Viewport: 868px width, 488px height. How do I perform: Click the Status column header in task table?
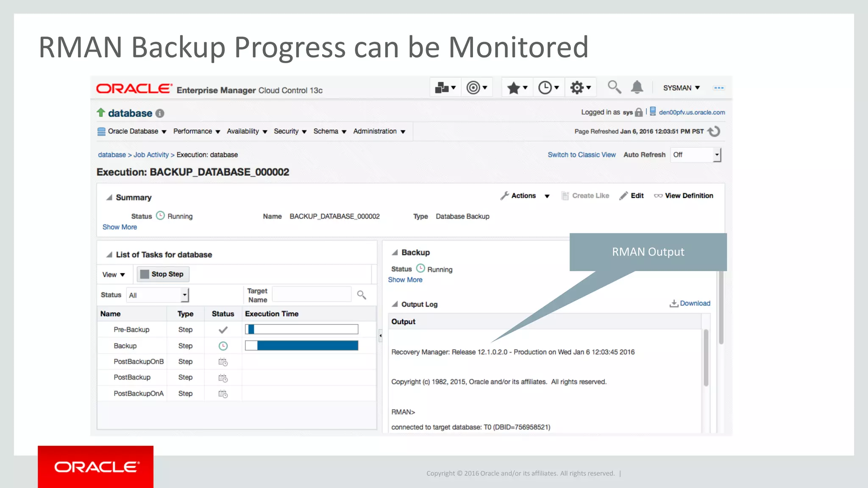223,313
